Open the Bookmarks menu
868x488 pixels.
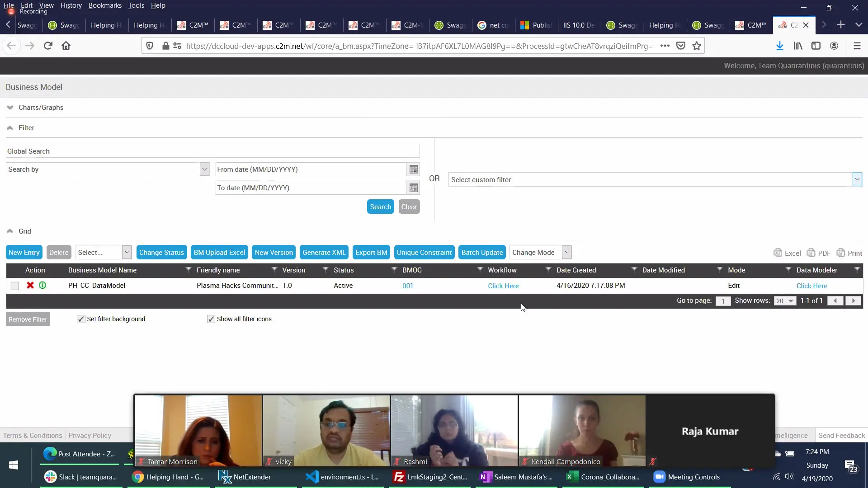coord(105,5)
